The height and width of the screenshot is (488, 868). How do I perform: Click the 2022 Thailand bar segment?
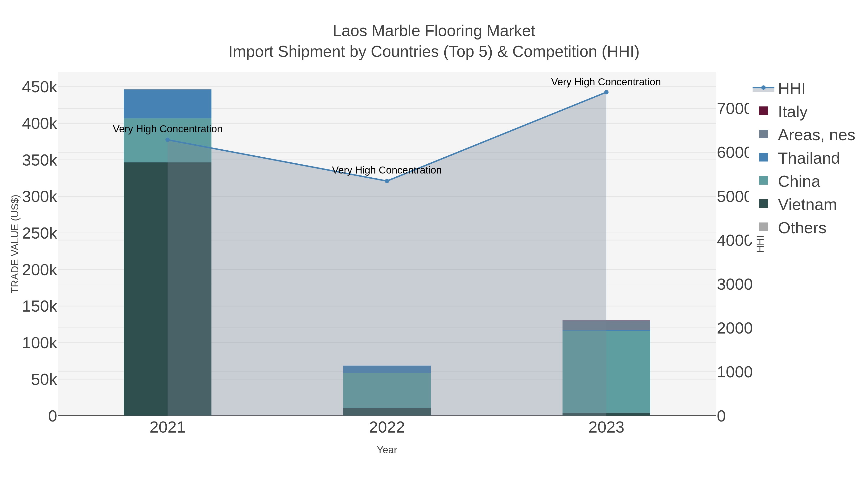387,369
